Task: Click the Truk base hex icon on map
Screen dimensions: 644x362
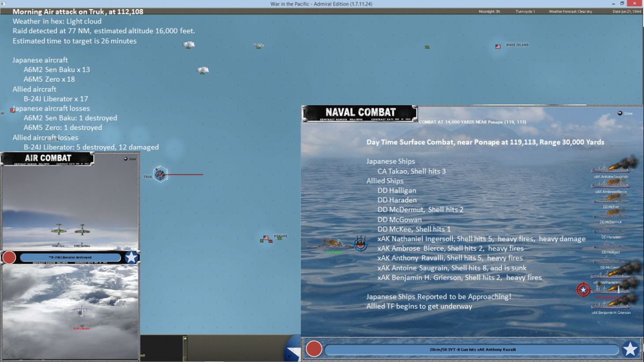Action: click(x=160, y=174)
